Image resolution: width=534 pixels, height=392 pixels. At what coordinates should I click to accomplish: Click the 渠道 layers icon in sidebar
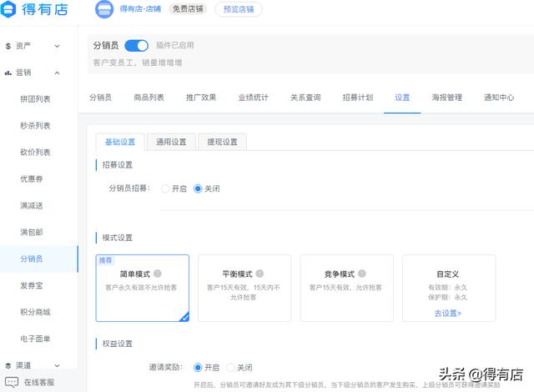coord(8,365)
